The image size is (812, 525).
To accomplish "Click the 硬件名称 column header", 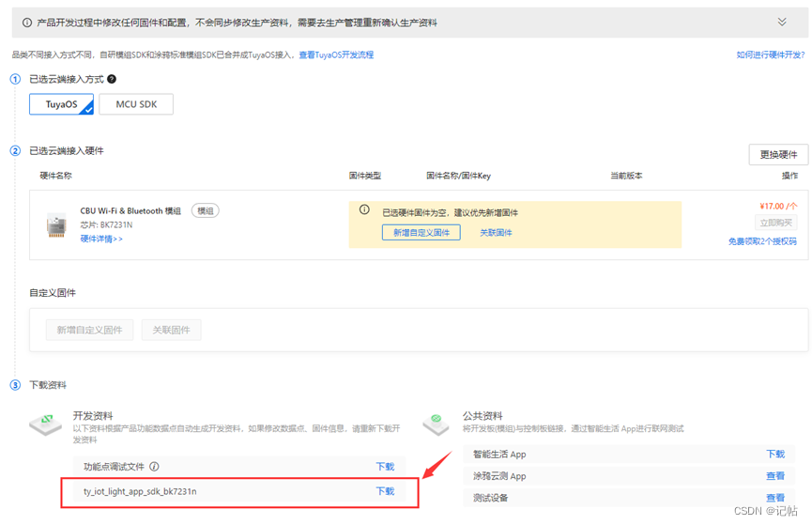I will tap(56, 176).
